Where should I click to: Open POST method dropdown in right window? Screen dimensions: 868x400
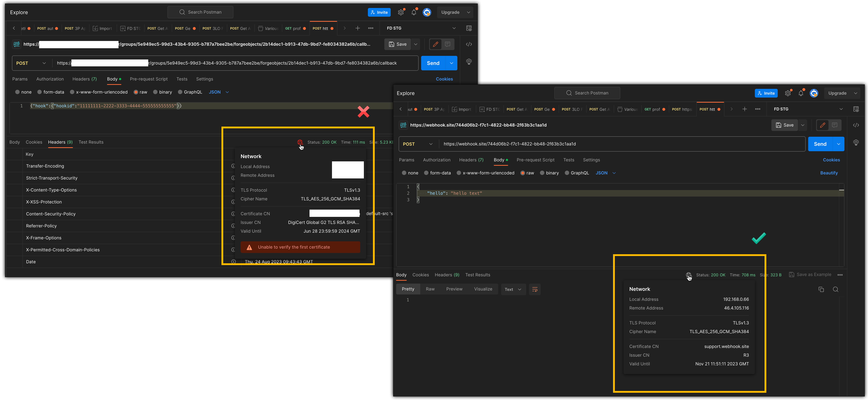(x=418, y=144)
